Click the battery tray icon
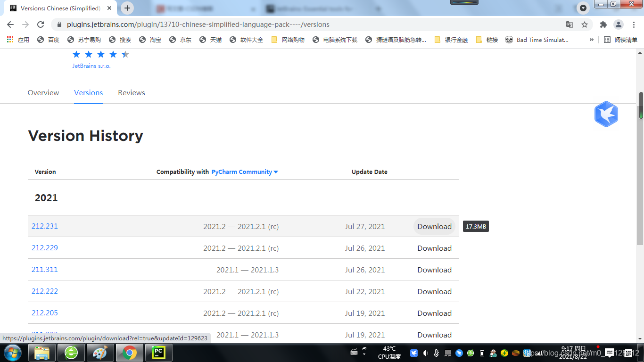This screenshot has width=644, height=362. [482, 353]
